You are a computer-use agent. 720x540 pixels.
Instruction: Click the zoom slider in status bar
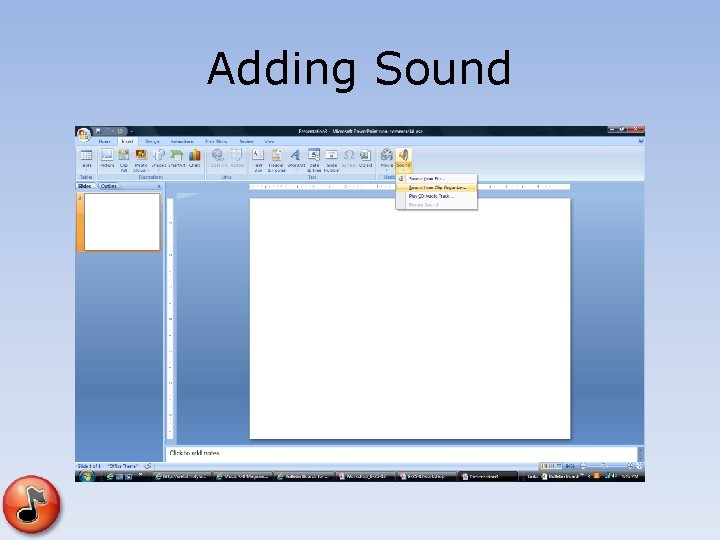(x=606, y=466)
